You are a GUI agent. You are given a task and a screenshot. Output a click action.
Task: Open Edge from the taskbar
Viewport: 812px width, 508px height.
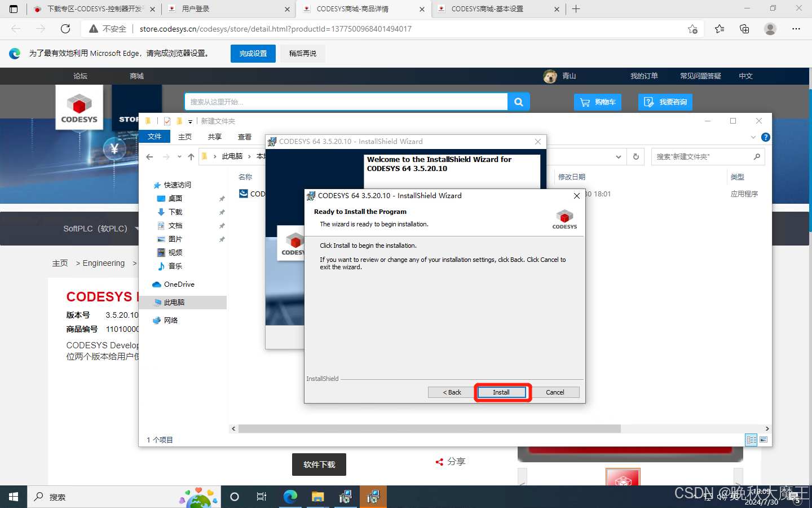(x=290, y=497)
